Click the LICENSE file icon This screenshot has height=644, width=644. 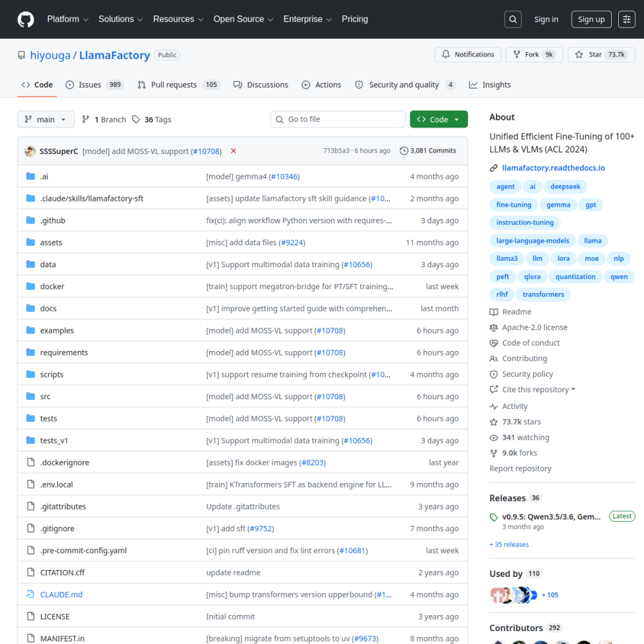(30, 616)
